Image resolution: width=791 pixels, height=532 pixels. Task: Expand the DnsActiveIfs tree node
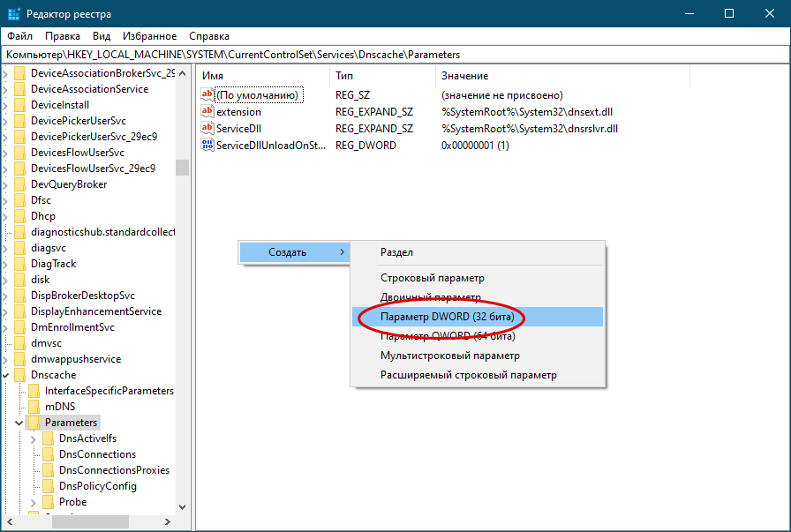pos(34,438)
